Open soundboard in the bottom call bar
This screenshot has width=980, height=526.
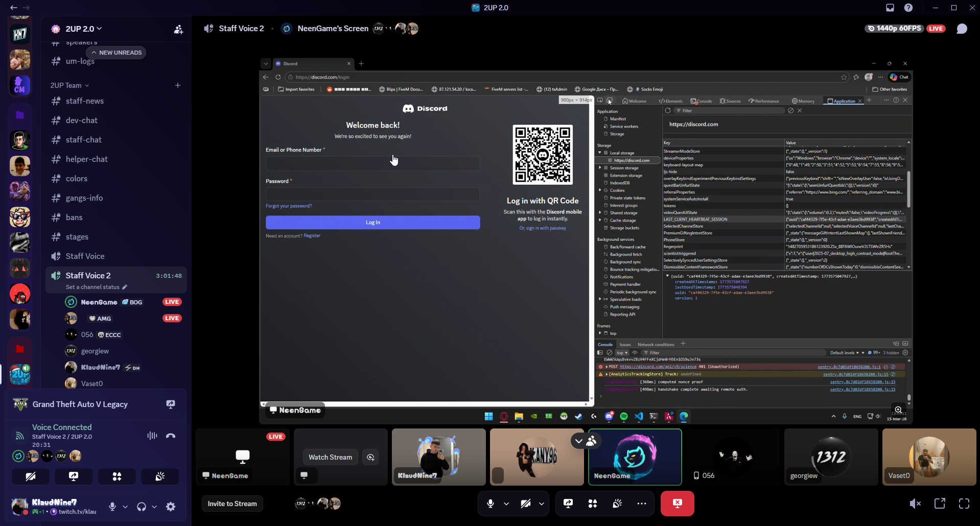coord(617,504)
